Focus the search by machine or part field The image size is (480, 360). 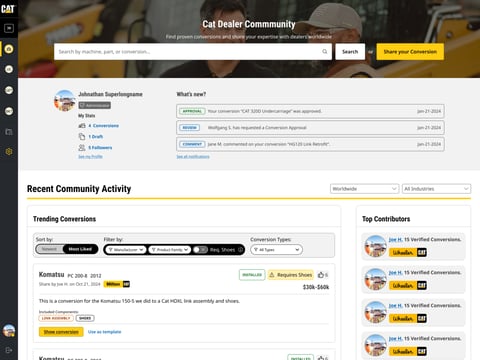pos(193,52)
